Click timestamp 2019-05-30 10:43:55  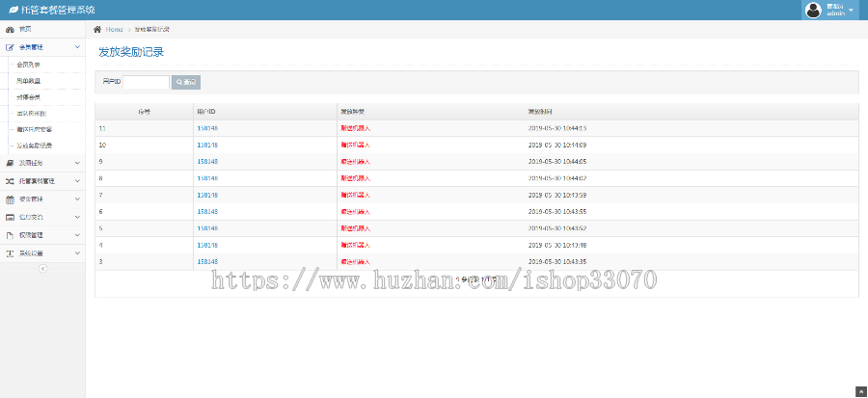point(556,211)
